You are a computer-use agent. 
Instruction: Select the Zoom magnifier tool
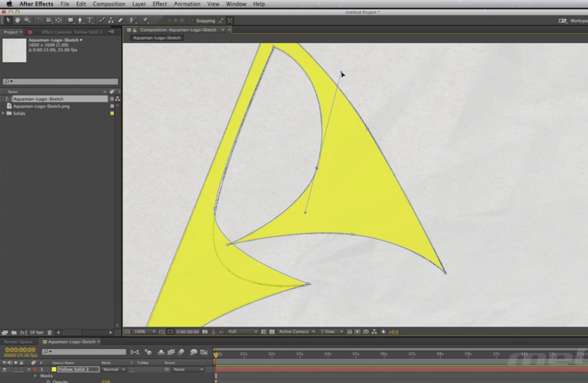(27, 20)
